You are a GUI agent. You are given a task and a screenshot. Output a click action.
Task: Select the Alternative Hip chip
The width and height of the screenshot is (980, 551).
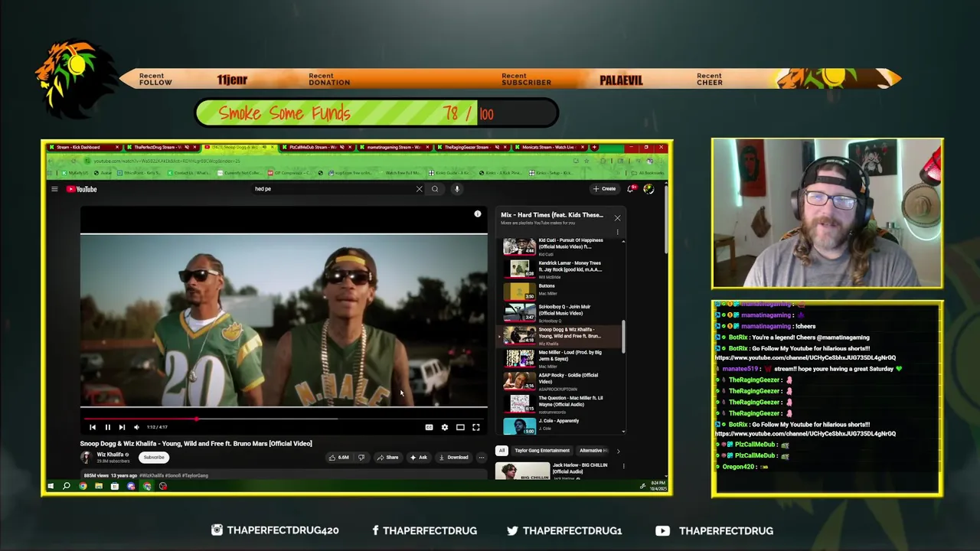point(593,451)
